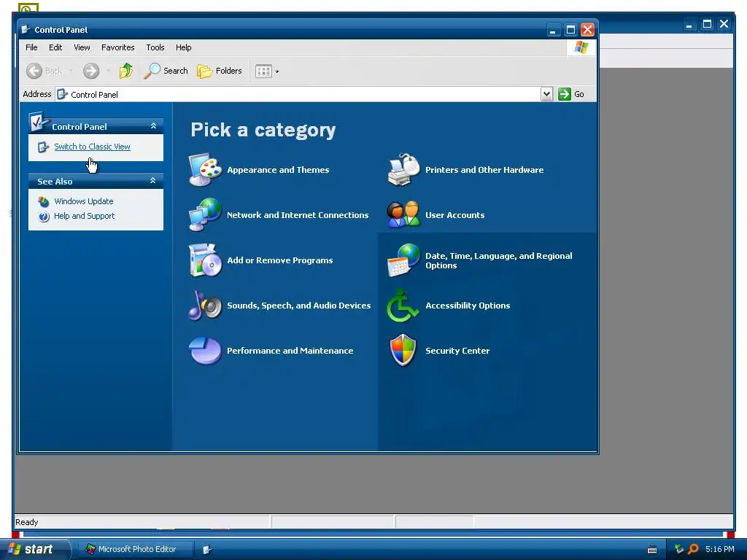The height and width of the screenshot is (560, 747).
Task: Click the Ready status bar text
Action: [x=27, y=522]
